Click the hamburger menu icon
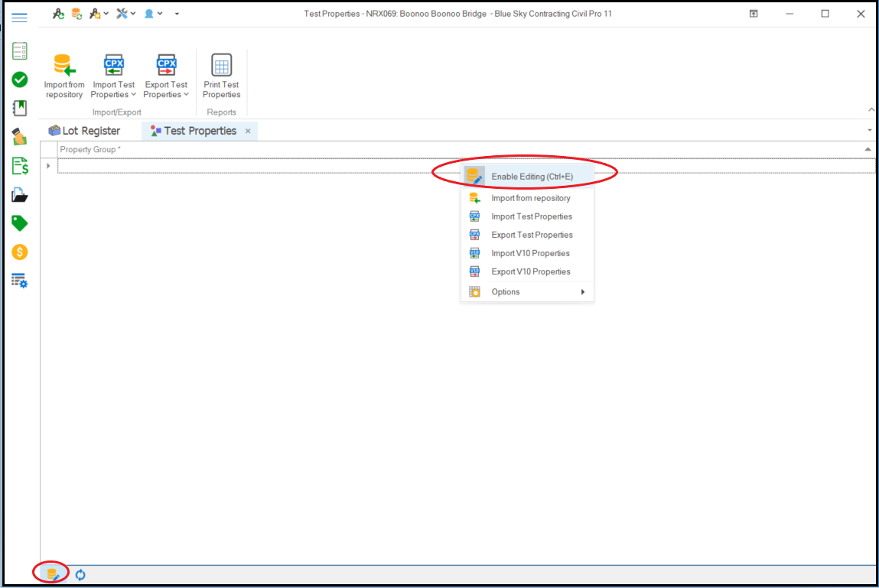Viewport: 879px width, 588px height. (20, 18)
